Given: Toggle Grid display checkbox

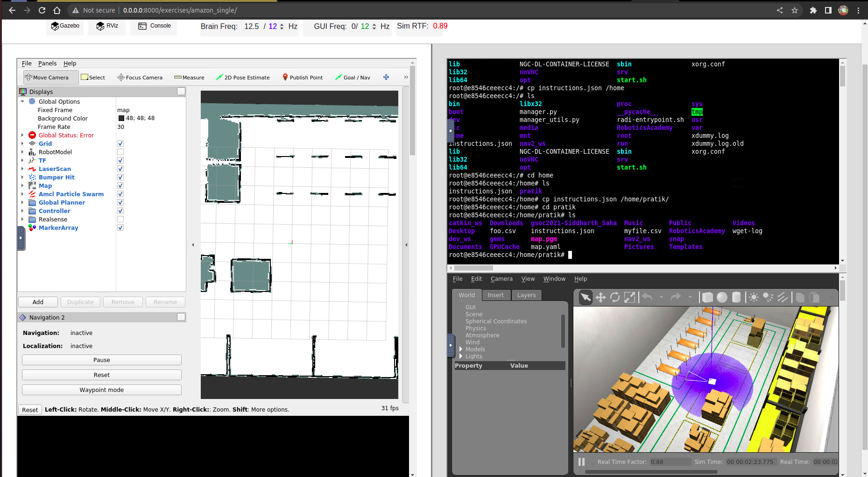Looking at the screenshot, I should (x=120, y=144).
